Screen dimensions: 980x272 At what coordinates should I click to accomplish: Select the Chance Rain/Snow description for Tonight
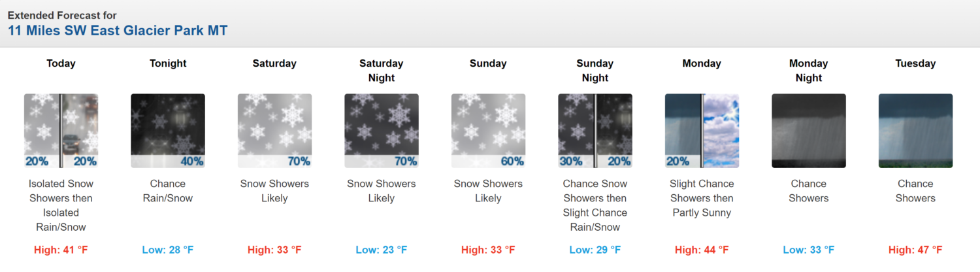click(168, 191)
